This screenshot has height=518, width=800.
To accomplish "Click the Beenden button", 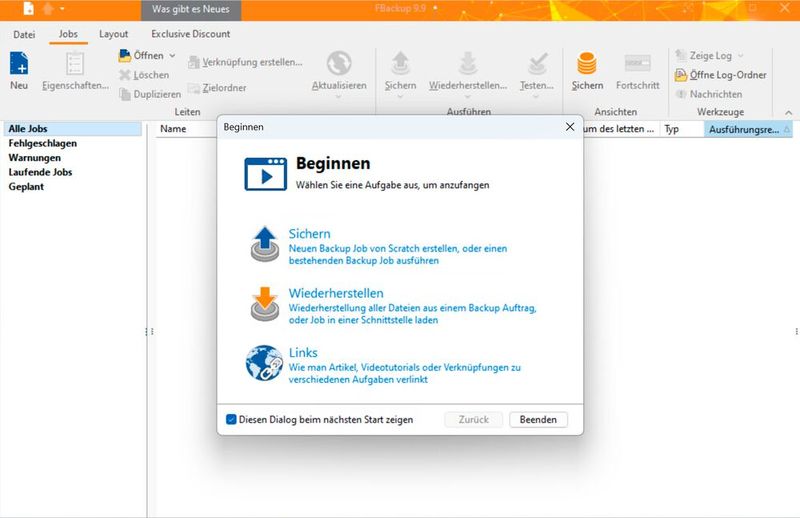I will pyautogui.click(x=538, y=420).
